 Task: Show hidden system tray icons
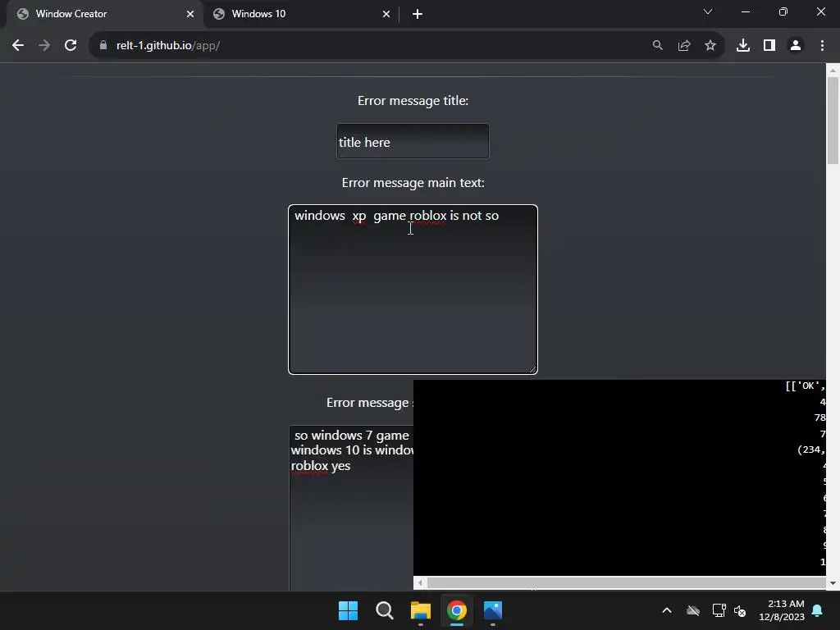[667, 610]
